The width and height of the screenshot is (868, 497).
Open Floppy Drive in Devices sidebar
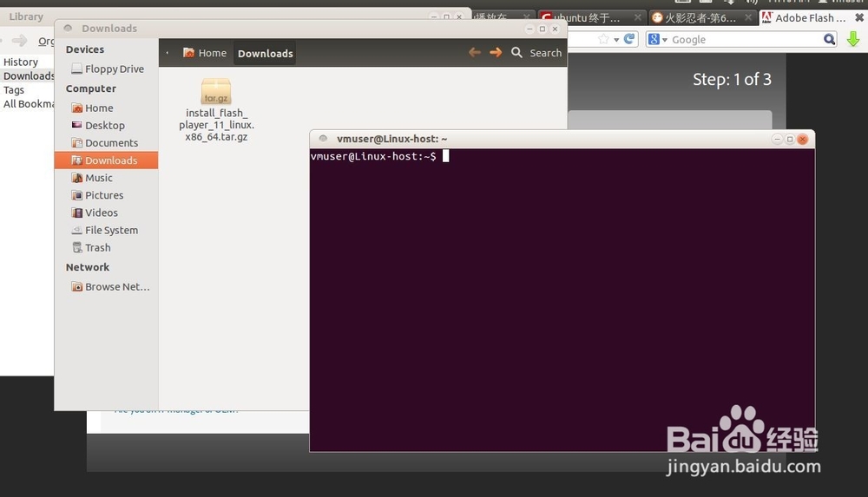(106, 69)
